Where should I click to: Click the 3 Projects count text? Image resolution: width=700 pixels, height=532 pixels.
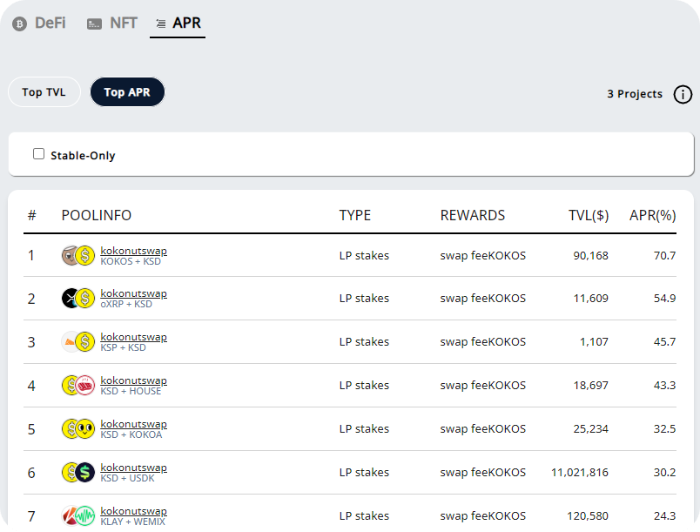(634, 94)
